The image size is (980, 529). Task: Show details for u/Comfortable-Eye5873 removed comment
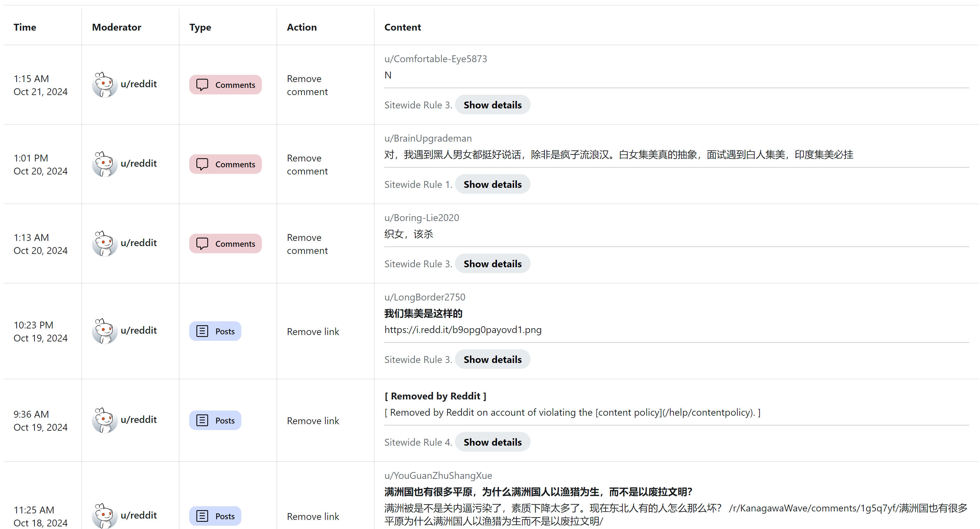pyautogui.click(x=492, y=105)
